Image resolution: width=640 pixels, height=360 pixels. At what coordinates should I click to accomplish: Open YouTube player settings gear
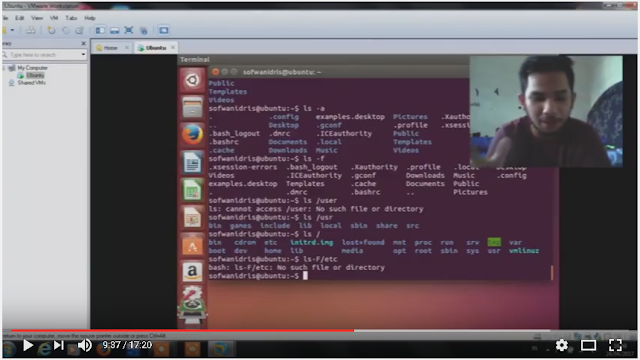point(562,345)
